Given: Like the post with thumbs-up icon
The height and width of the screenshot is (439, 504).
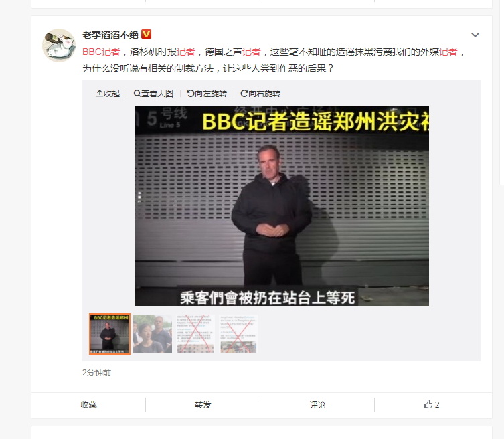Looking at the screenshot, I should (x=431, y=404).
